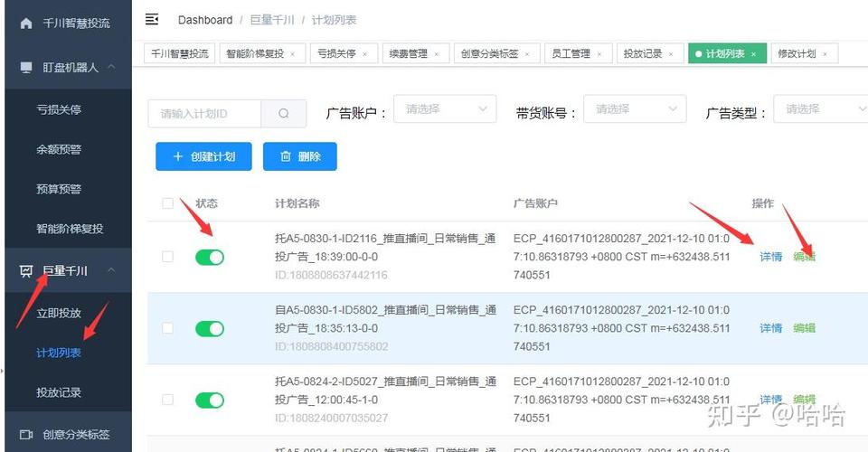
Task: Toggle status switch of plan 自A5-0830-1-ID5802
Action: point(210,329)
